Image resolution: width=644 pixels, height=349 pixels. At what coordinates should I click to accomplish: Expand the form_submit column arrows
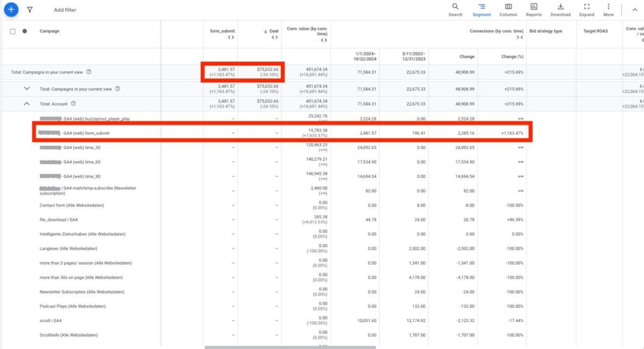[231, 38]
